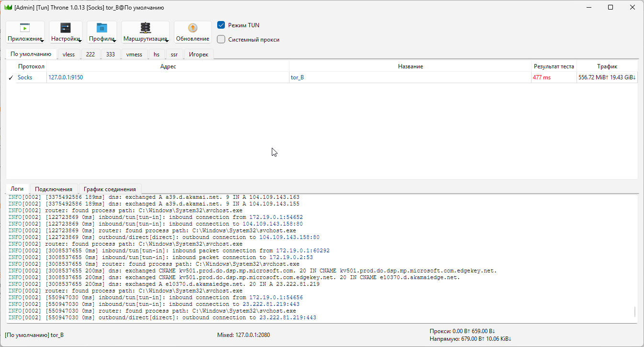Click log line outbound connection to 104.109.143.158:80

pyautogui.click(x=164, y=237)
